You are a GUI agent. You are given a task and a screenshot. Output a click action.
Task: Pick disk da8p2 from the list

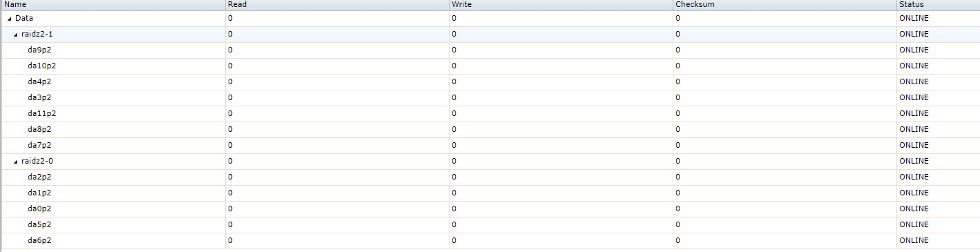pyautogui.click(x=39, y=129)
